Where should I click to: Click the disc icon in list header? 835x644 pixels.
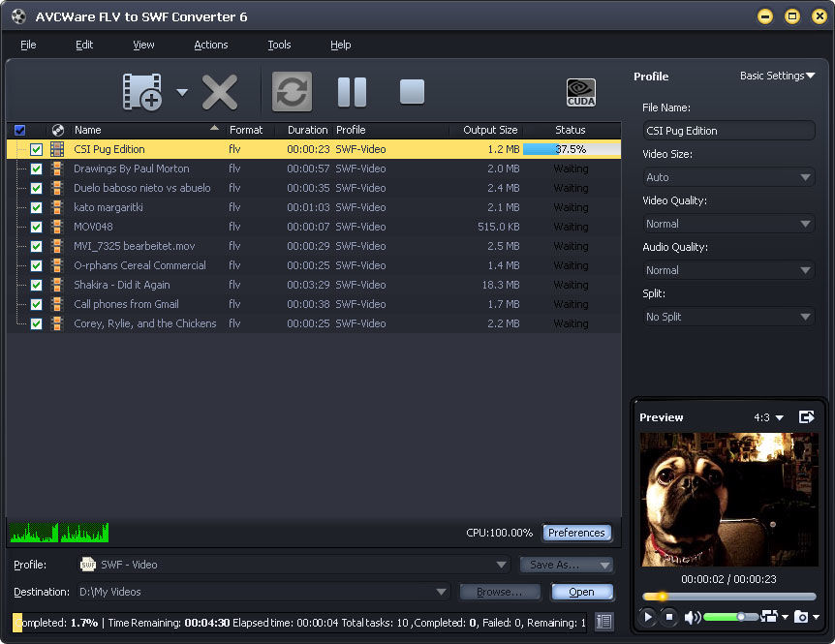57,130
